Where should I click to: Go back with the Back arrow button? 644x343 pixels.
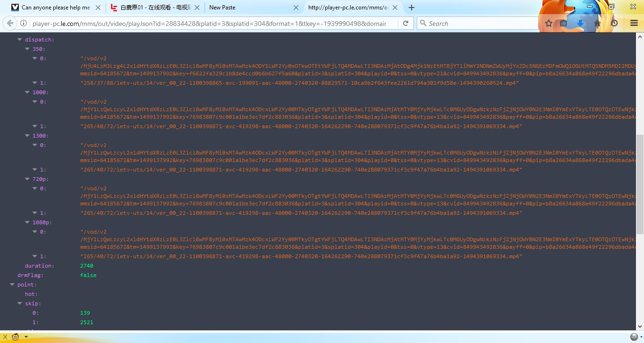click(10, 23)
